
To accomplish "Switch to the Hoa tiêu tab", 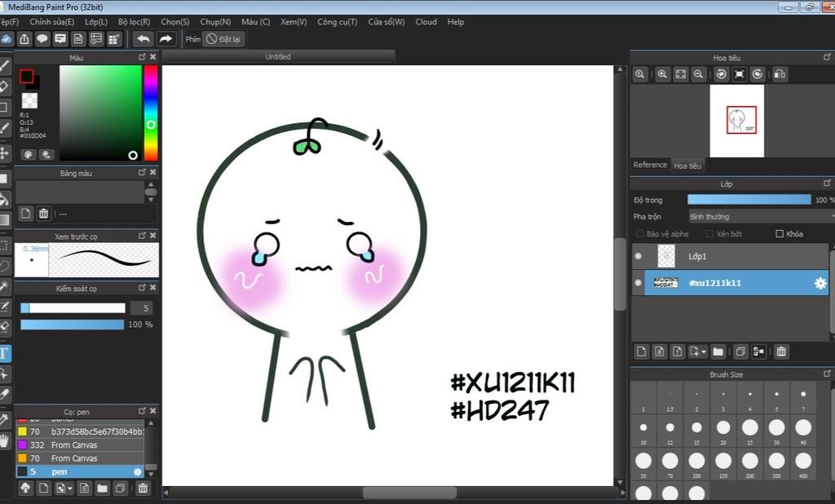I will coord(687,166).
